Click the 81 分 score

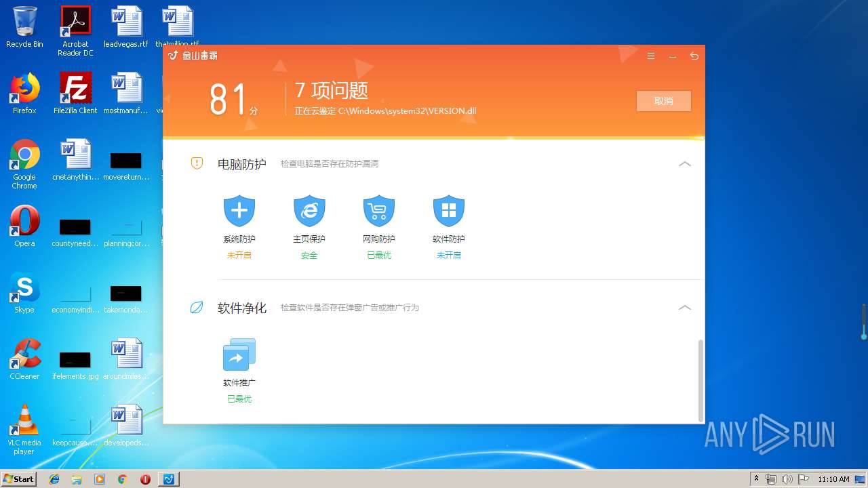pos(233,100)
